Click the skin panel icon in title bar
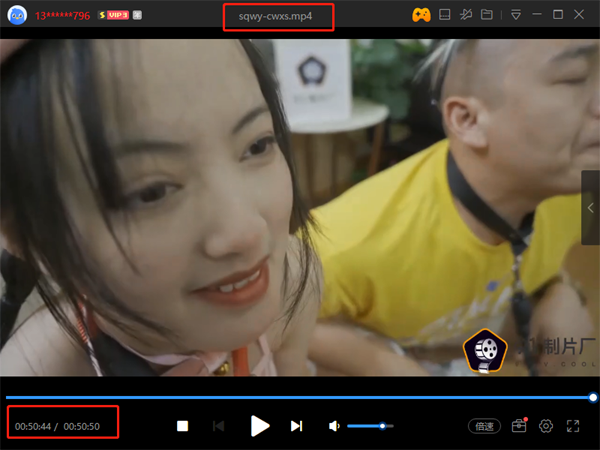Screen dimensions: 600x450 tap(445, 15)
